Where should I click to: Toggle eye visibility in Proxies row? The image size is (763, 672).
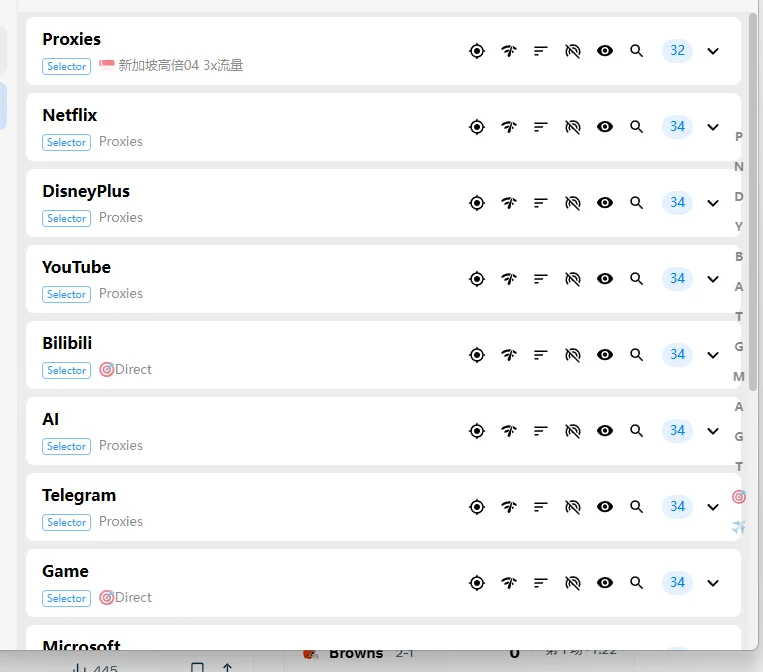point(605,51)
